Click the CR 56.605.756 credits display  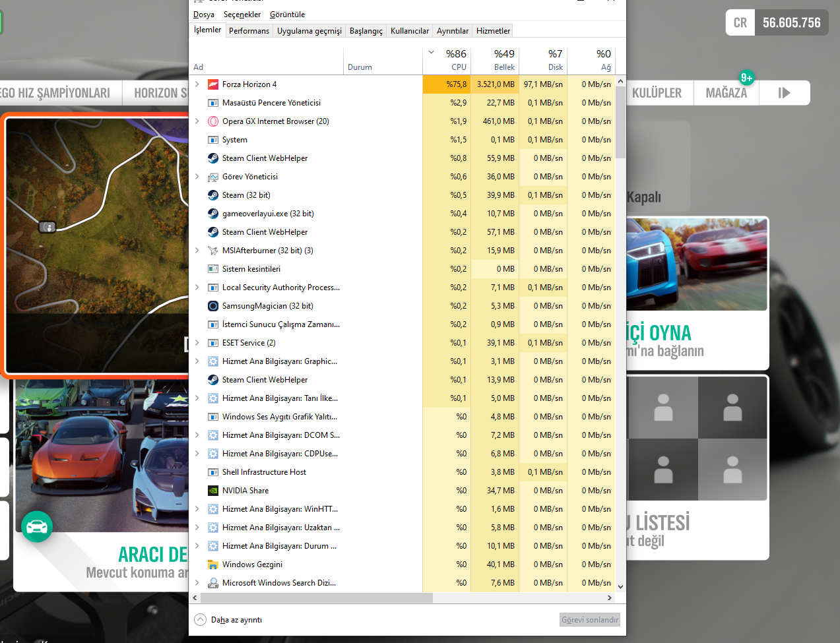[777, 22]
